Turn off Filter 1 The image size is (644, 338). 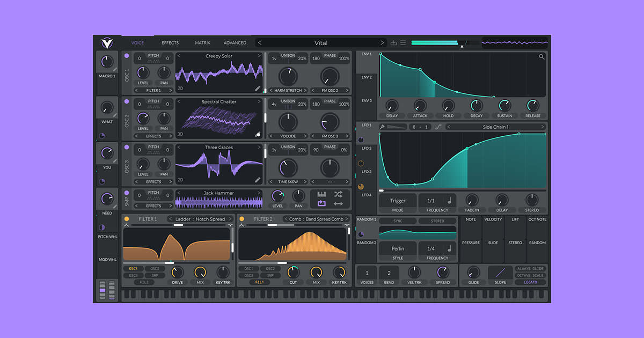[x=127, y=219]
